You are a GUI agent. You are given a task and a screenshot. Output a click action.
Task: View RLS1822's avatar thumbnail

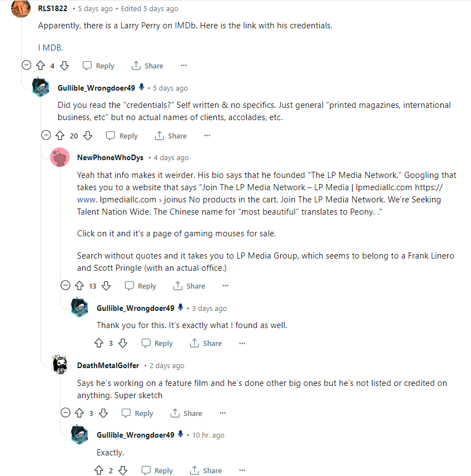pos(21,8)
